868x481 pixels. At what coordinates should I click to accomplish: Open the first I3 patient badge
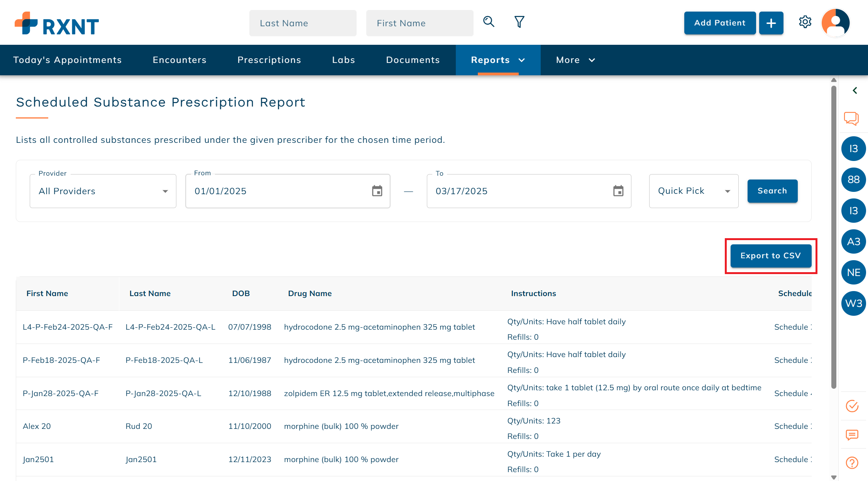point(854,149)
